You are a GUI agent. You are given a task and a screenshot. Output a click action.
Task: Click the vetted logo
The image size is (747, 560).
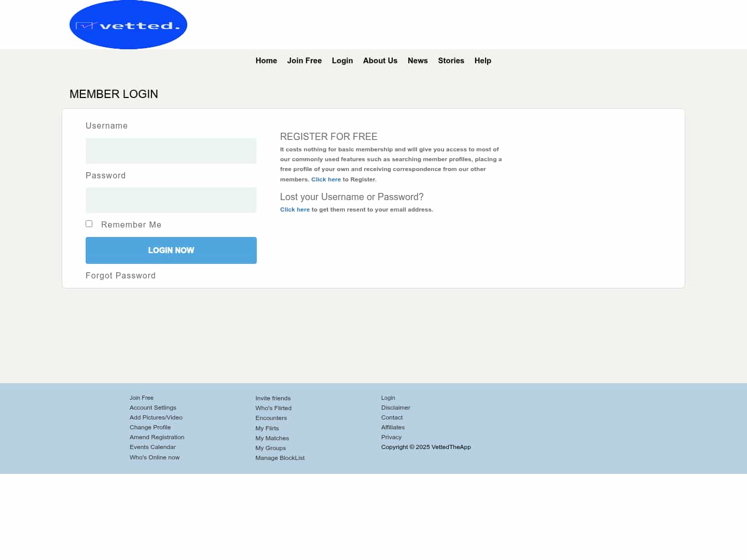(128, 24)
